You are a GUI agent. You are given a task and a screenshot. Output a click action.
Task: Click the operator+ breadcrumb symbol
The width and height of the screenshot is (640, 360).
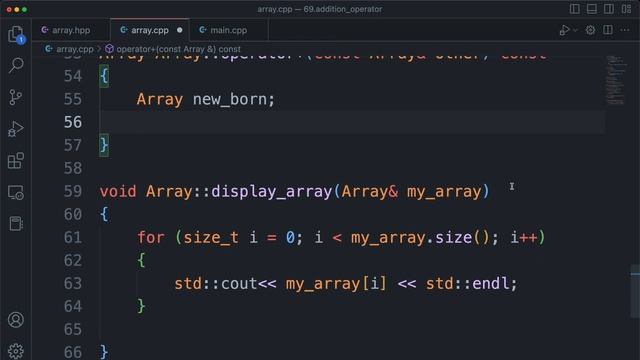pos(178,49)
